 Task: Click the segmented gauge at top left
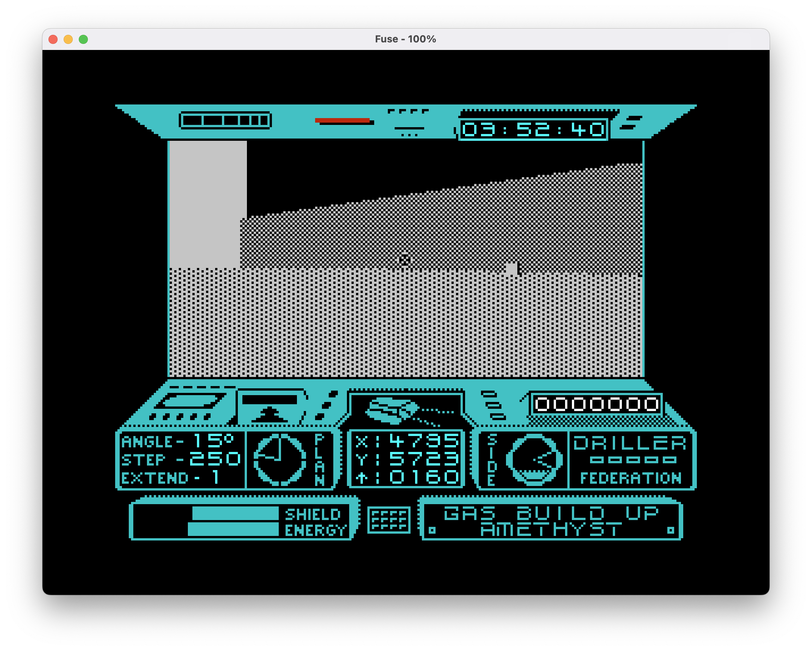pos(225,120)
